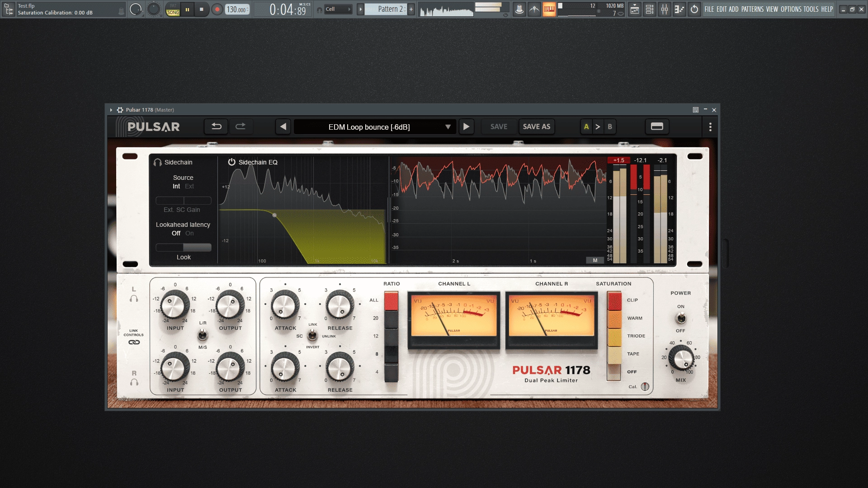Open the EDIT menu
The height and width of the screenshot is (488, 868).
[722, 9]
